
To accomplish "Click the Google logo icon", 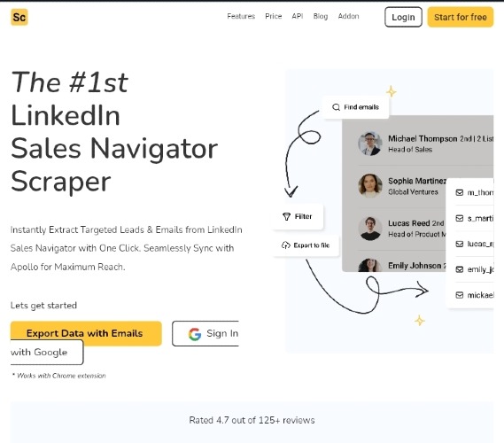I will point(195,334).
